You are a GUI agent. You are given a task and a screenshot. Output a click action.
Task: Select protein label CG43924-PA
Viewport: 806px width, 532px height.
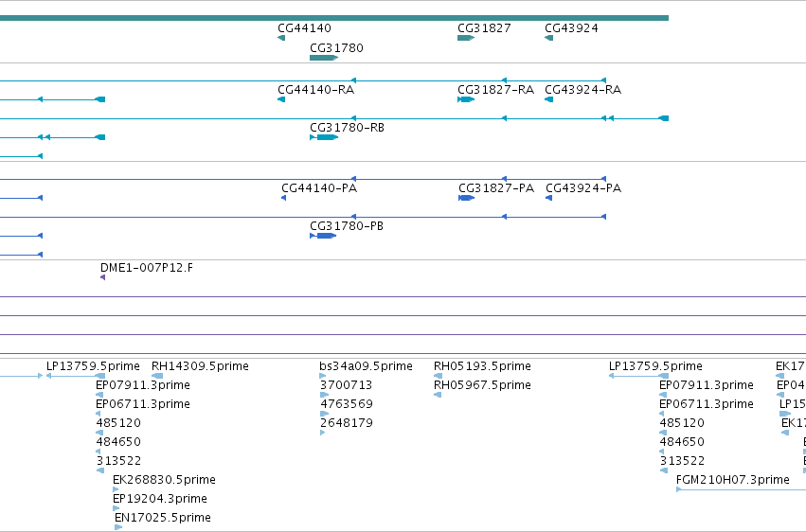(x=583, y=188)
